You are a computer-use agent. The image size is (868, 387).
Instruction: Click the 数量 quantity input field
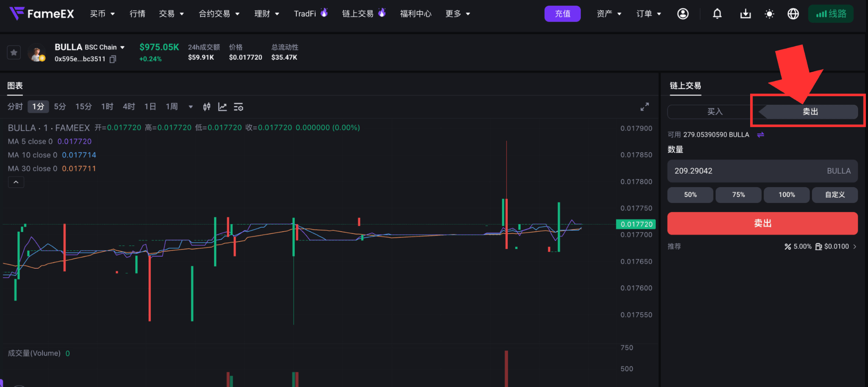[x=762, y=171]
